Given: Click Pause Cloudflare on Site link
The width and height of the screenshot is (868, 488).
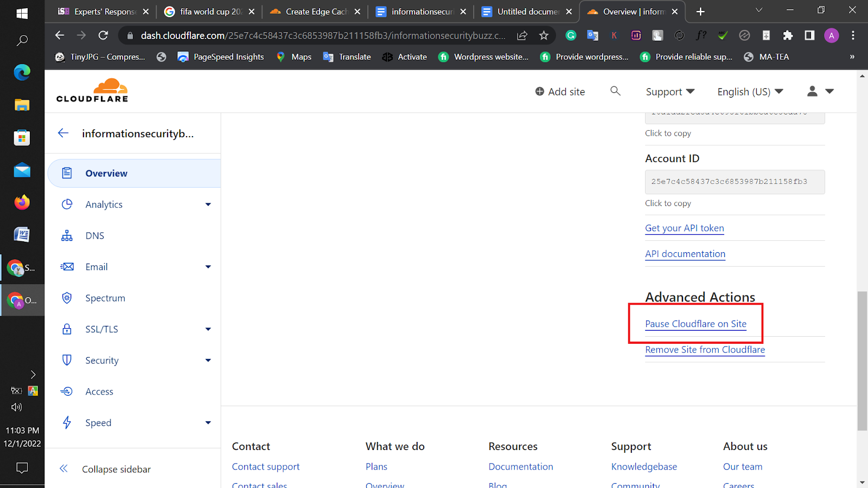Looking at the screenshot, I should click(x=695, y=324).
